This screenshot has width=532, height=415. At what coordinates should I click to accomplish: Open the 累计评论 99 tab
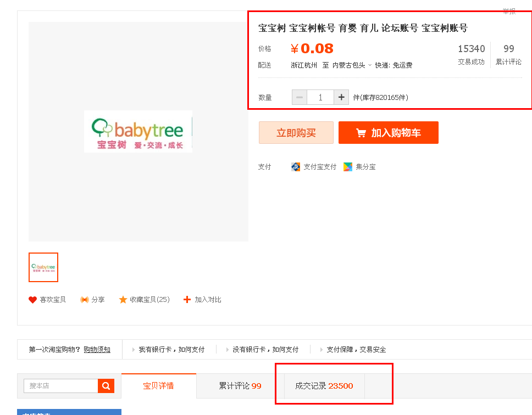(x=240, y=386)
